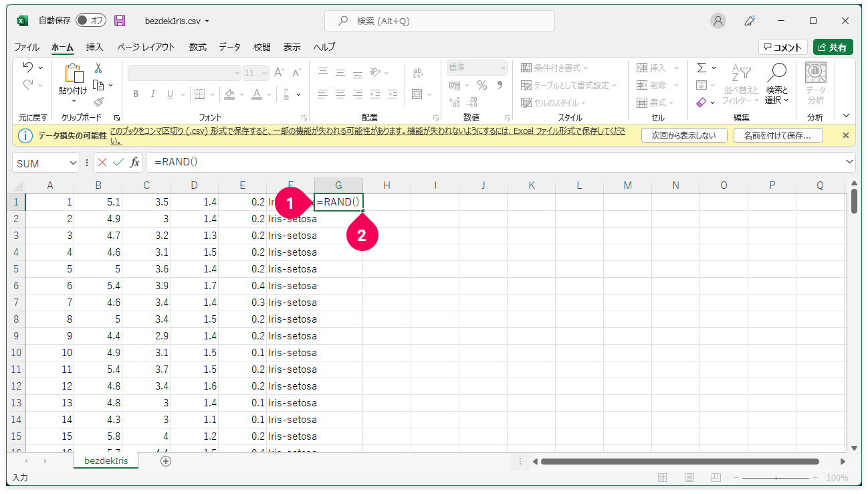
Task: Open Analyze Data (データ分析)
Action: (815, 83)
